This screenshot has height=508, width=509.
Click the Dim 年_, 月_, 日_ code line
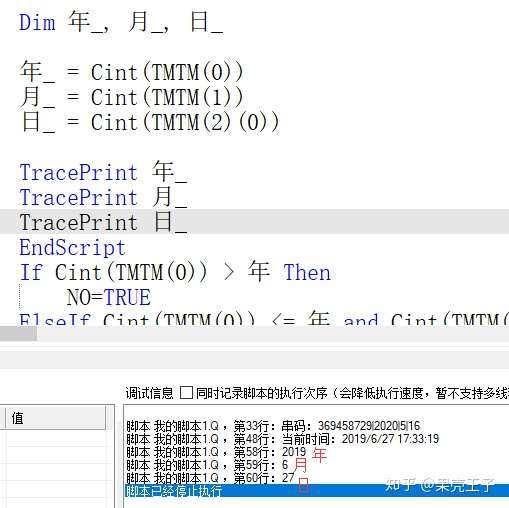(121, 23)
